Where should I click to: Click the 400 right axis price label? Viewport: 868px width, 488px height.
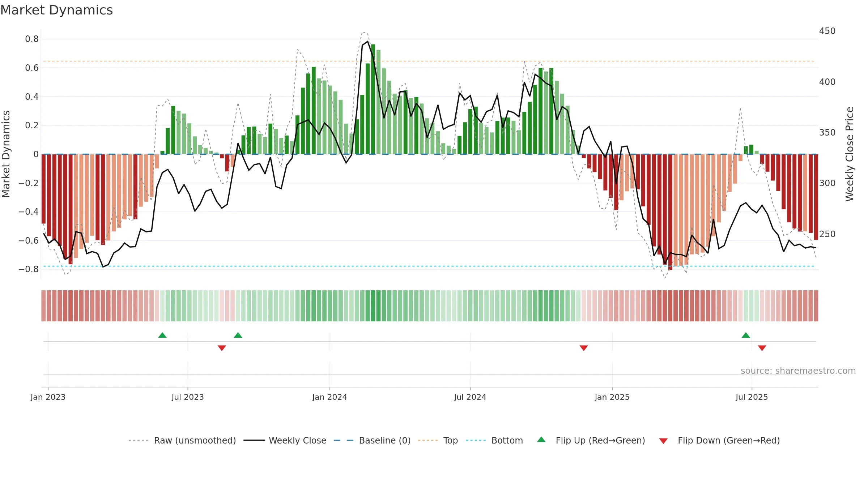[827, 82]
